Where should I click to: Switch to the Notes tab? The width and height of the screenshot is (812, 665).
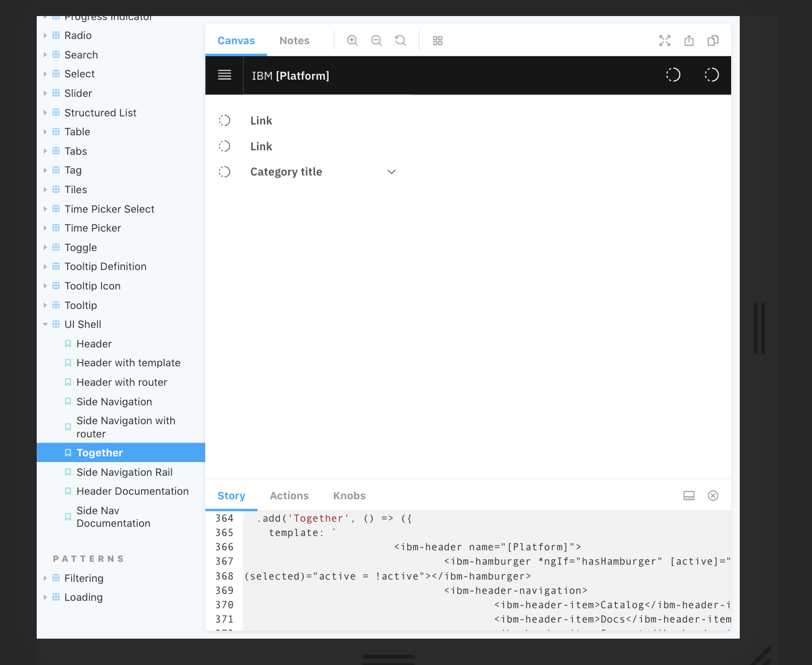pos(294,40)
